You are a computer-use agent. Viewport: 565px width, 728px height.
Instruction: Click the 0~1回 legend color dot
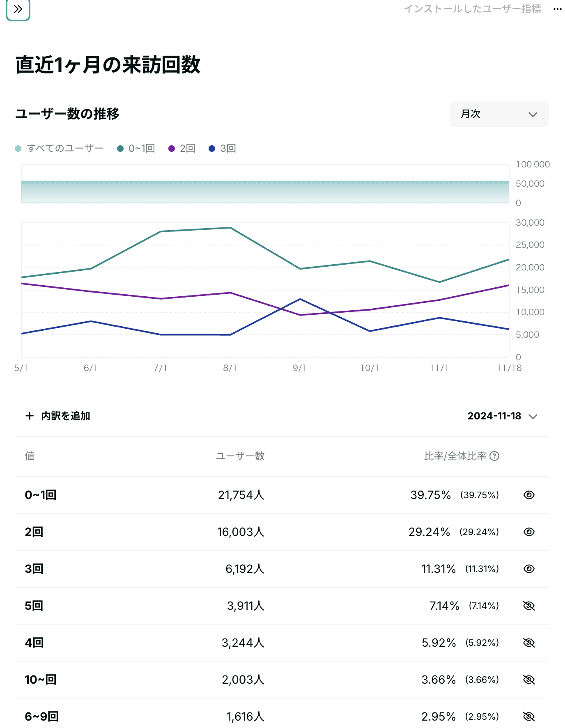click(x=120, y=149)
